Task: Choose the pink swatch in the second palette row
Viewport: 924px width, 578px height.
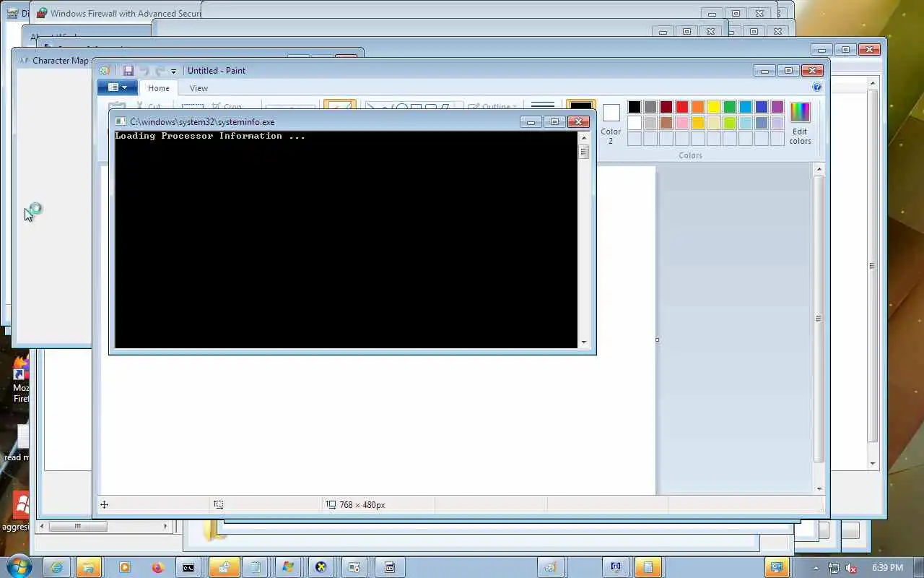Action: click(682, 123)
